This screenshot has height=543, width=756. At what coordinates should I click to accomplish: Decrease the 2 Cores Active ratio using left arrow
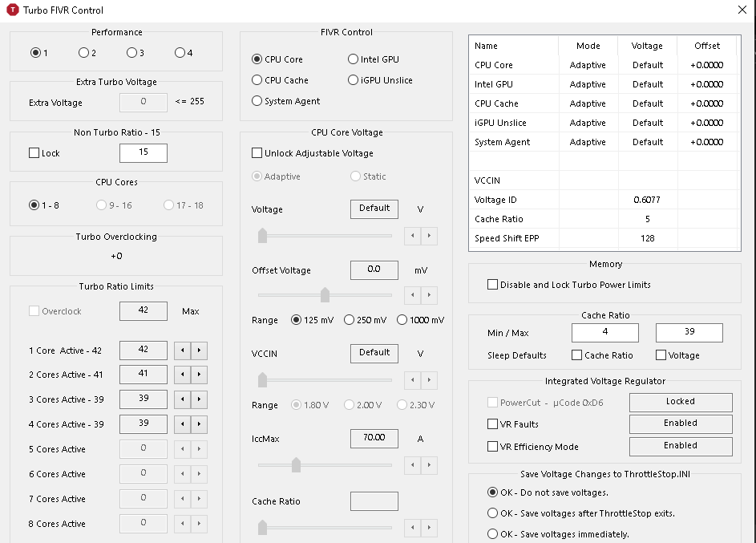point(184,375)
